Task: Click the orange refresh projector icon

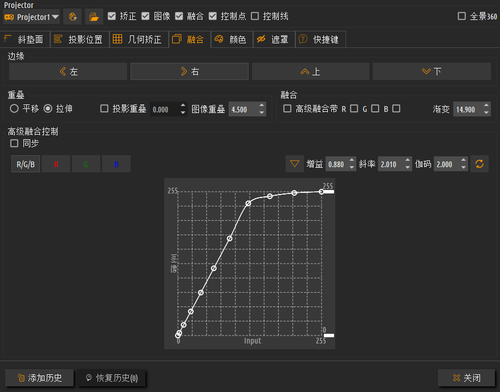Action: [73, 17]
